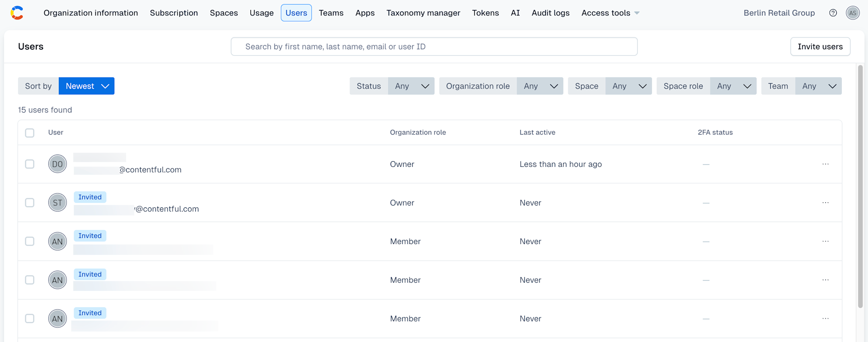This screenshot has width=868, height=342.
Task: Open the Space filter dropdown
Action: click(x=628, y=86)
